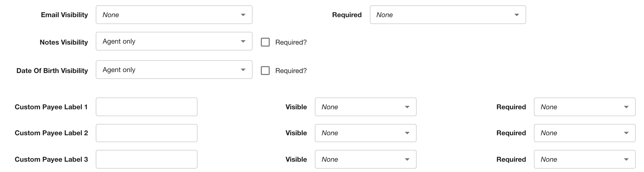Screen dimensions: 644x172
Task: Enable Required? for Date Of Birth Visibility
Action: tap(266, 70)
